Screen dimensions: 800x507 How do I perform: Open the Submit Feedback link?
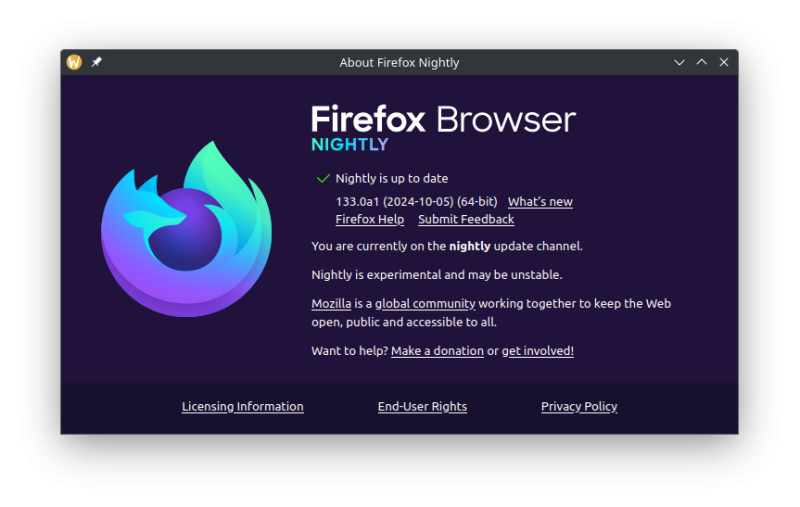[x=466, y=219]
